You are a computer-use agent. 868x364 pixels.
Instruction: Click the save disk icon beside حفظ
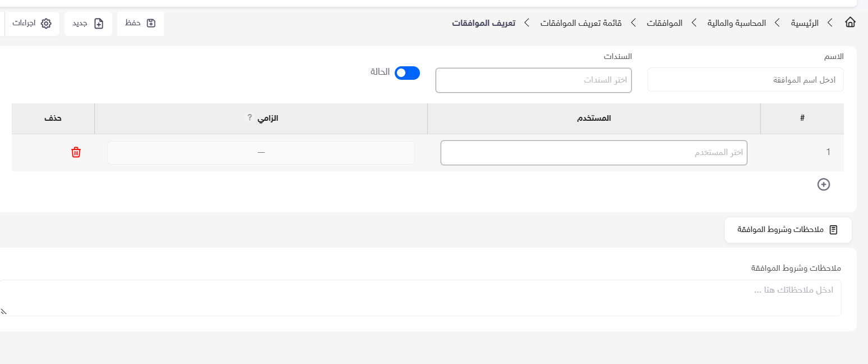coord(150,23)
